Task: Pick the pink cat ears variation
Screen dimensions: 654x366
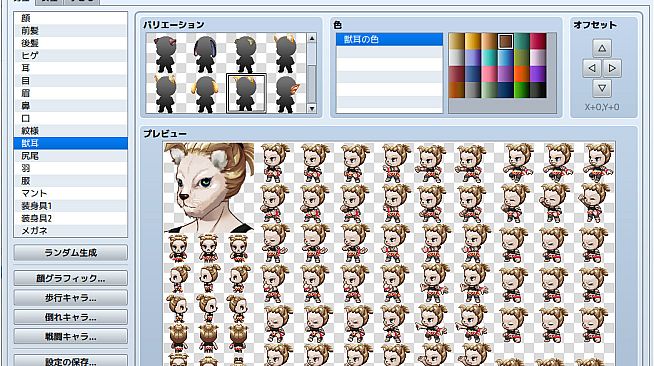Action: click(x=166, y=54)
